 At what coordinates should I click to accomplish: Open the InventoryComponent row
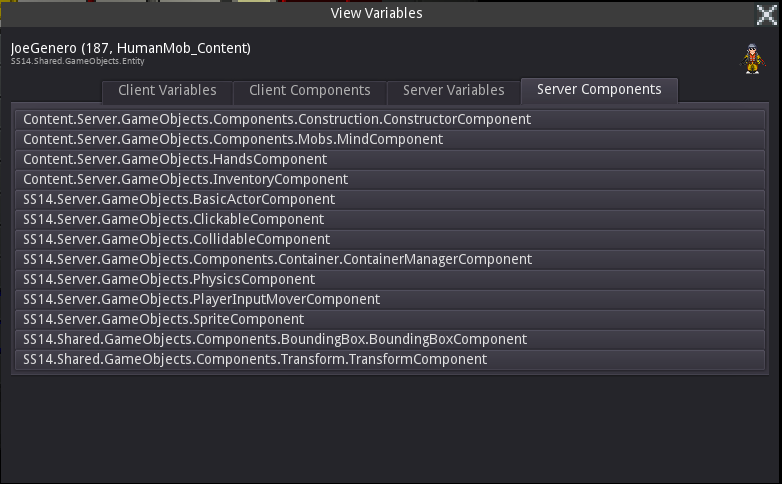click(390, 180)
